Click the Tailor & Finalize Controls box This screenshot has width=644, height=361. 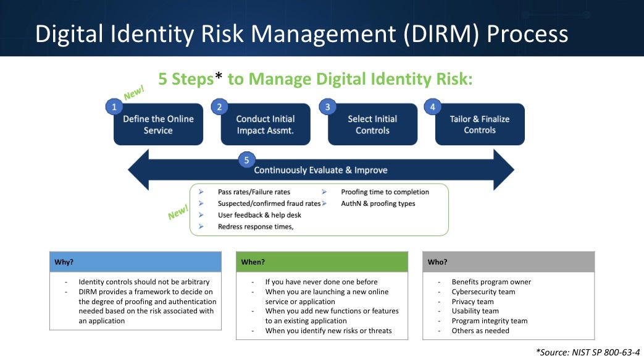[x=480, y=125]
